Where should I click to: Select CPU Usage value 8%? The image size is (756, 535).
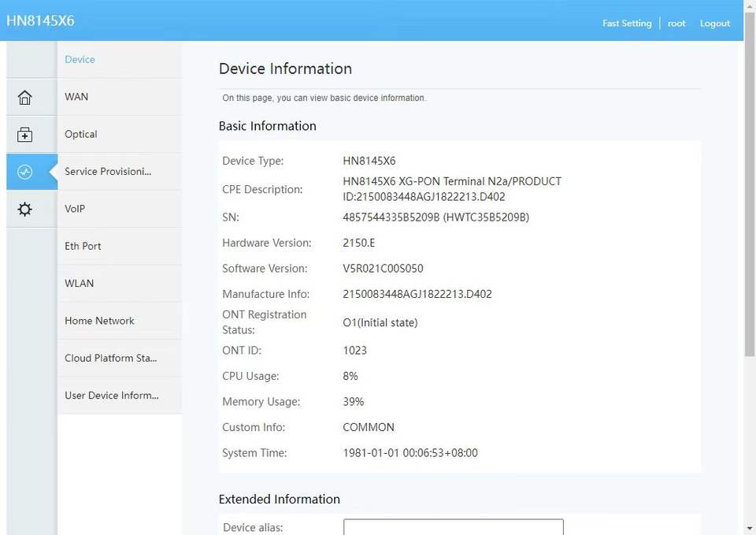point(350,376)
